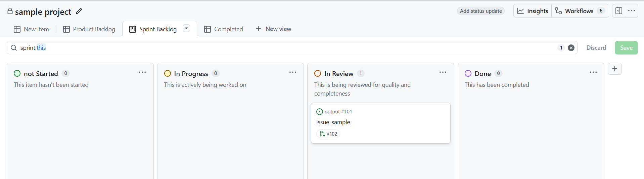The width and height of the screenshot is (644, 179).
Task: Open the Done column menu
Action: (x=593, y=72)
